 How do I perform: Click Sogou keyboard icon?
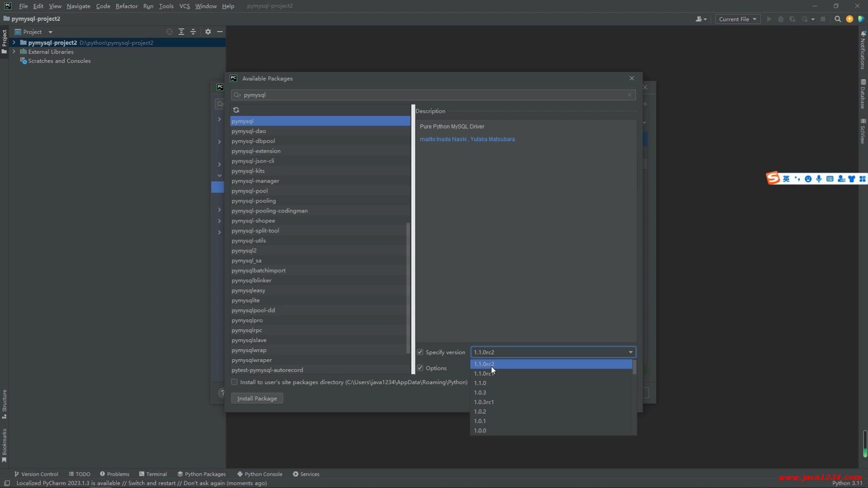point(830,179)
